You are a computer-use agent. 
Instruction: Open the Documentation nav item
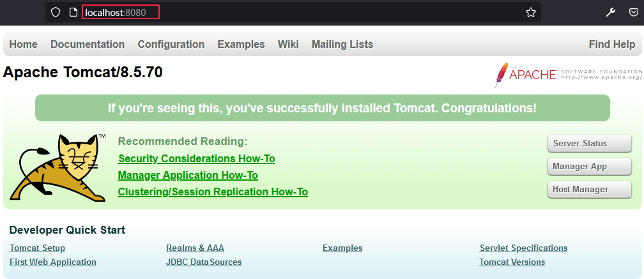pos(88,44)
